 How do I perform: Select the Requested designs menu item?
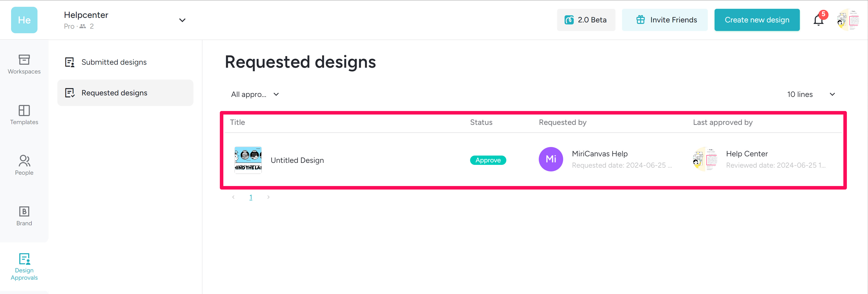(x=114, y=93)
